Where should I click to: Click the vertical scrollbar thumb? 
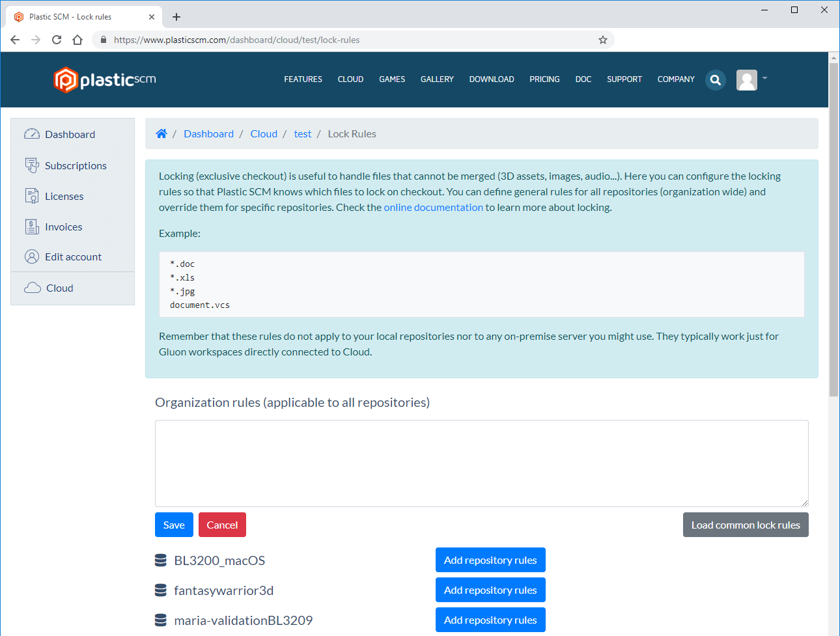834,230
